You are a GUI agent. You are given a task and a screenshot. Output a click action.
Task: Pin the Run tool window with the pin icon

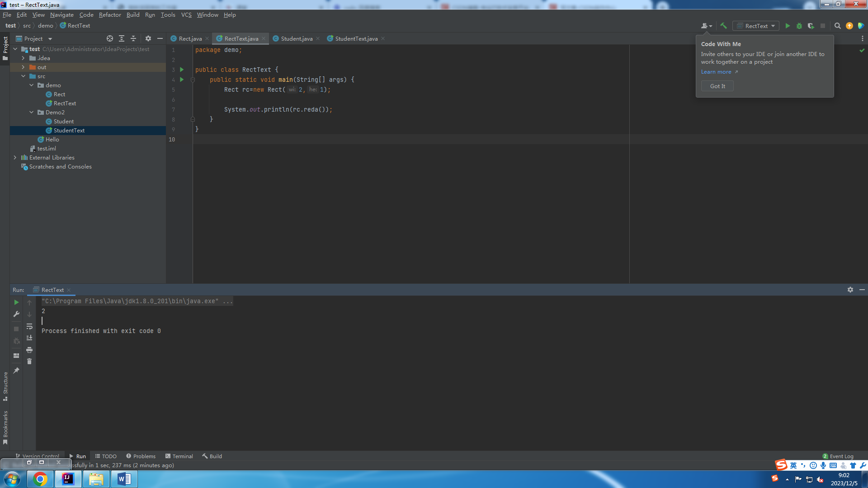(16, 371)
